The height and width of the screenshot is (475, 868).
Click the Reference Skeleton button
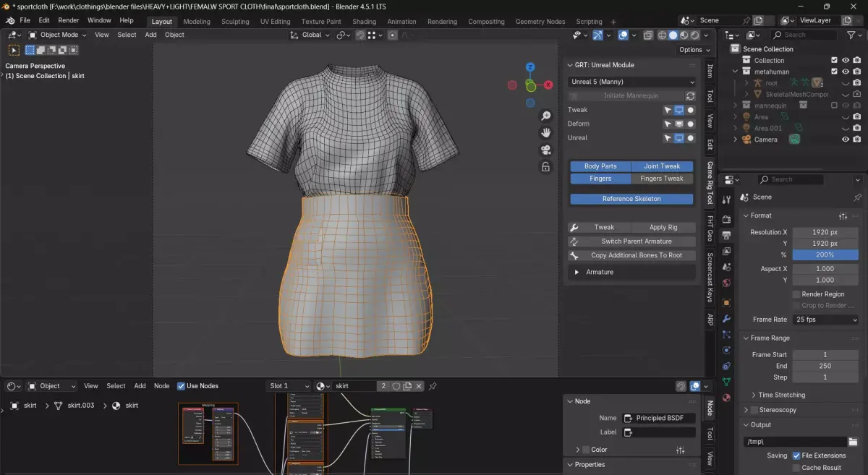631,199
